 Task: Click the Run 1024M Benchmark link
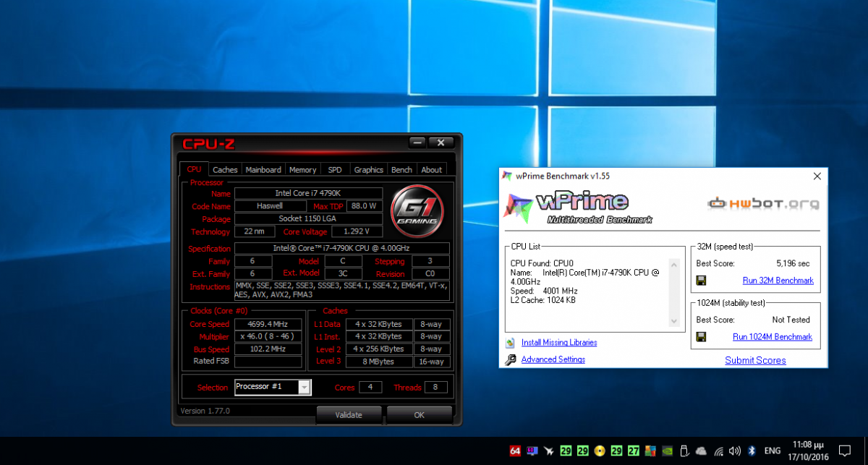coord(773,337)
